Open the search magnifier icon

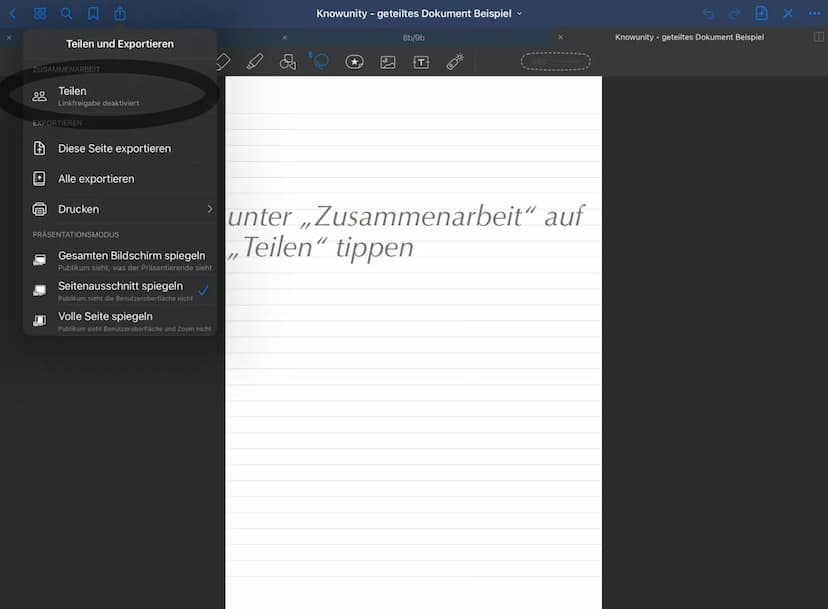pos(66,14)
